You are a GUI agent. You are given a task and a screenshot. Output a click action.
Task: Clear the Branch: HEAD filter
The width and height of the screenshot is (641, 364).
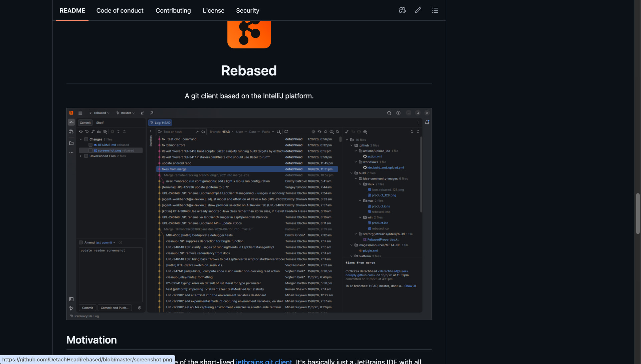tap(232, 132)
